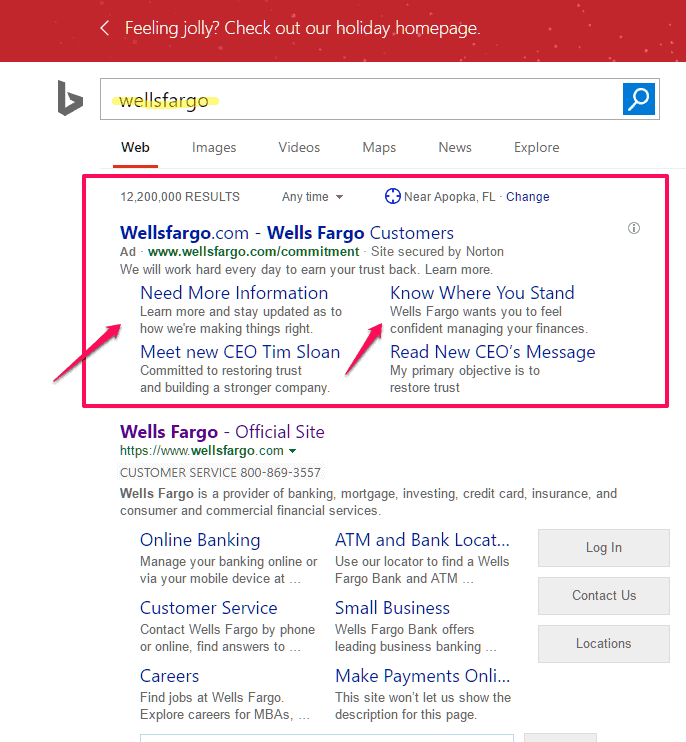The image size is (686, 742).
Task: Expand the green arrow beside https://www.wellsfargo.com
Action: (293, 451)
